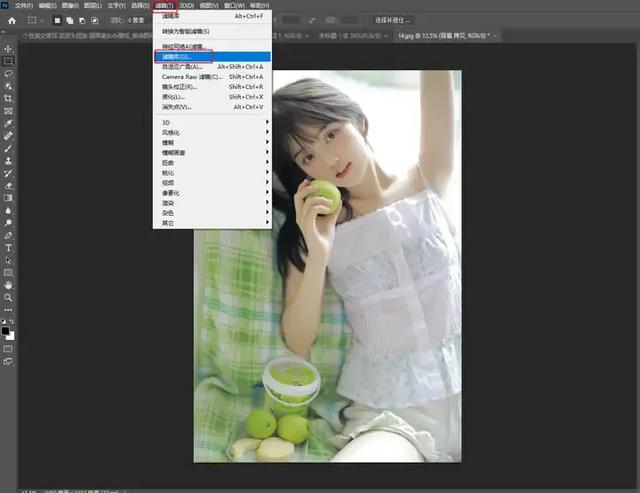Select the Pen tool

pyautogui.click(x=8, y=235)
